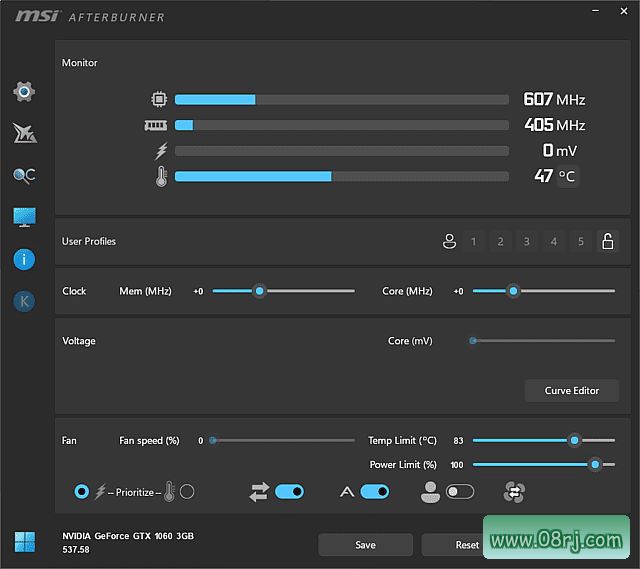This screenshot has width=640, height=569.
Task: Open settings via the gear icon
Action: pos(24,92)
